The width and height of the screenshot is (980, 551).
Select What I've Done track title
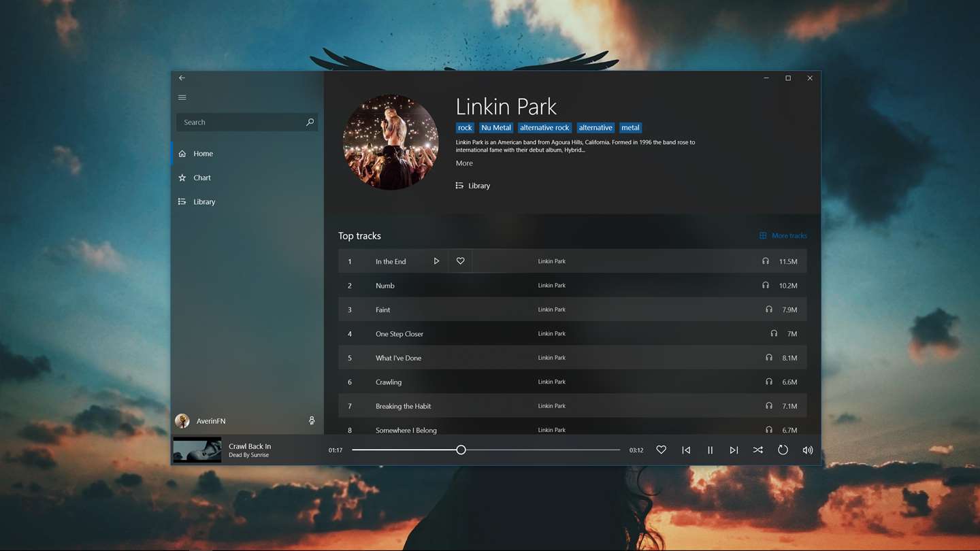398,358
